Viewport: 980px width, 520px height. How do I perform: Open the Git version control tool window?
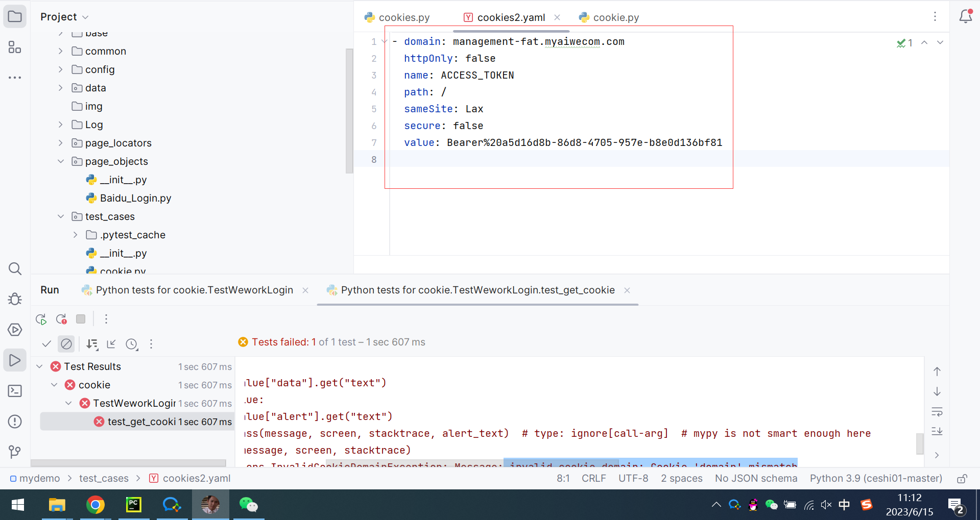tap(15, 452)
